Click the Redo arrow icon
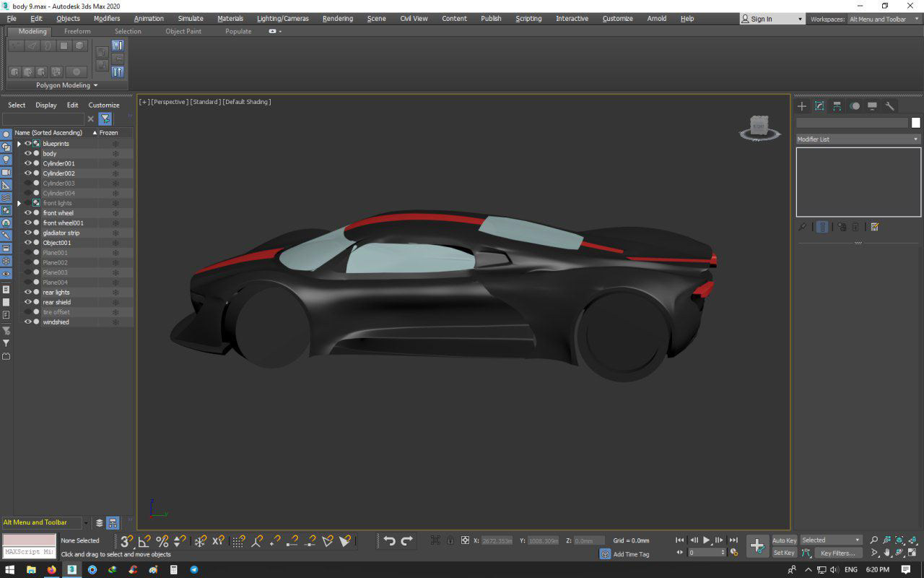Image resolution: width=924 pixels, height=578 pixels. click(x=406, y=540)
